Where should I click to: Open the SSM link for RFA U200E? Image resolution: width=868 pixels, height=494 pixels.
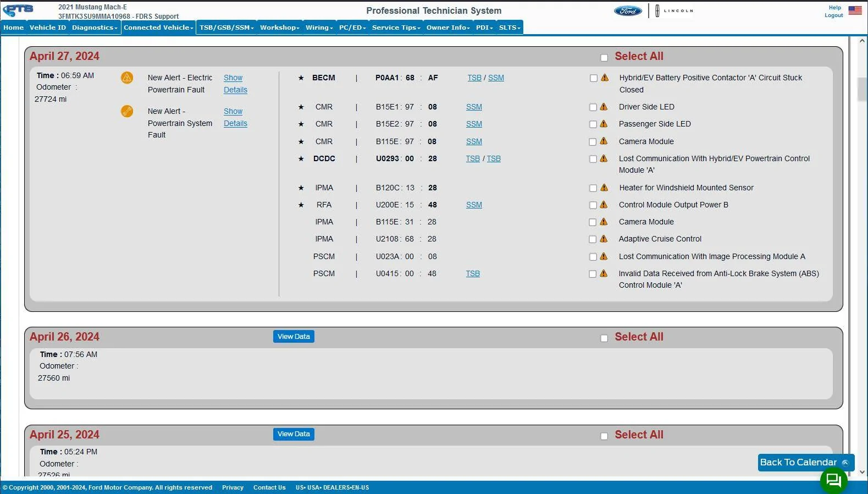(474, 205)
